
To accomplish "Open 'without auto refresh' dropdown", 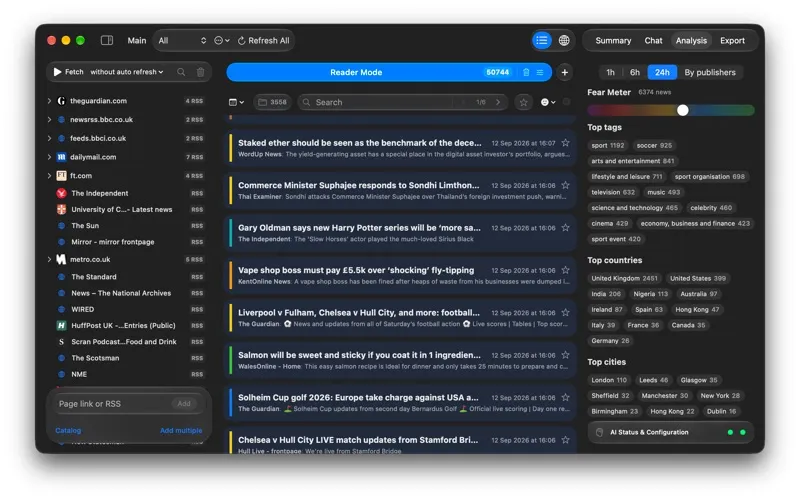I will coord(127,72).
